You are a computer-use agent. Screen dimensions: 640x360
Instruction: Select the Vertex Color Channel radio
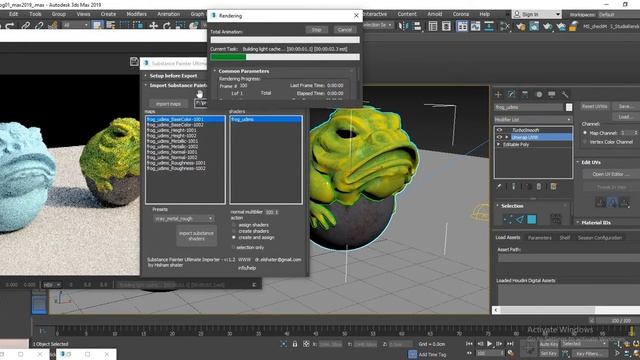584,142
